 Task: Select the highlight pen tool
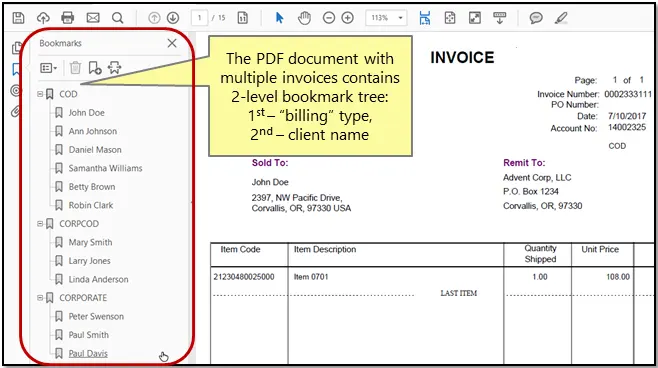[x=561, y=18]
